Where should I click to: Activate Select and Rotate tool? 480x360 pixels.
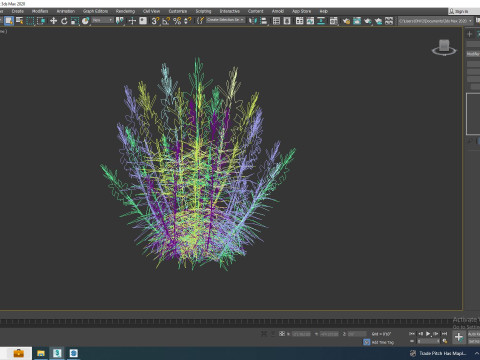(64, 21)
